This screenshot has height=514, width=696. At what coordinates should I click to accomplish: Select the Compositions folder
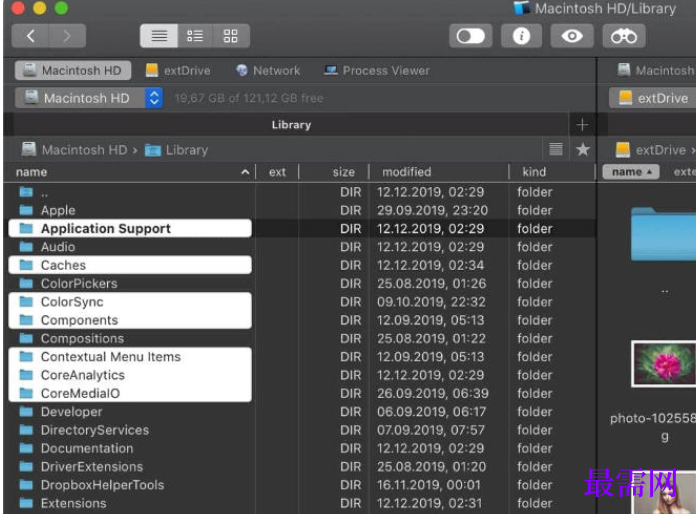click(300, 338)
